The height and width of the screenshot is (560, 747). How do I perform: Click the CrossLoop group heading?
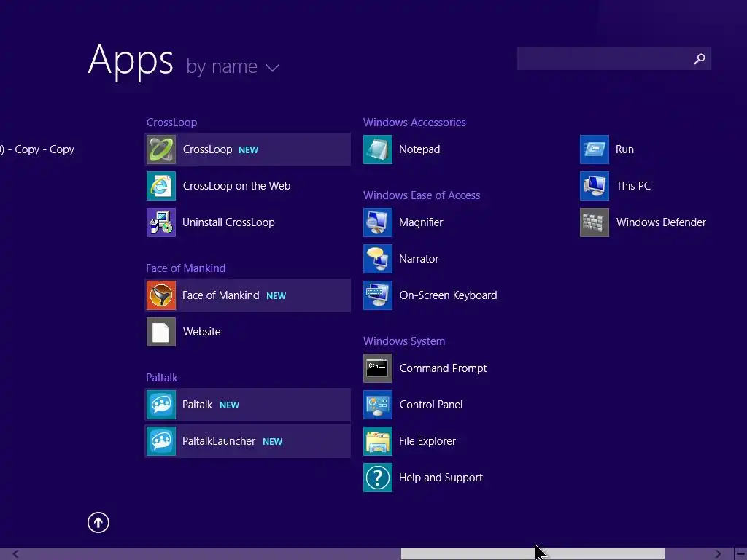171,122
